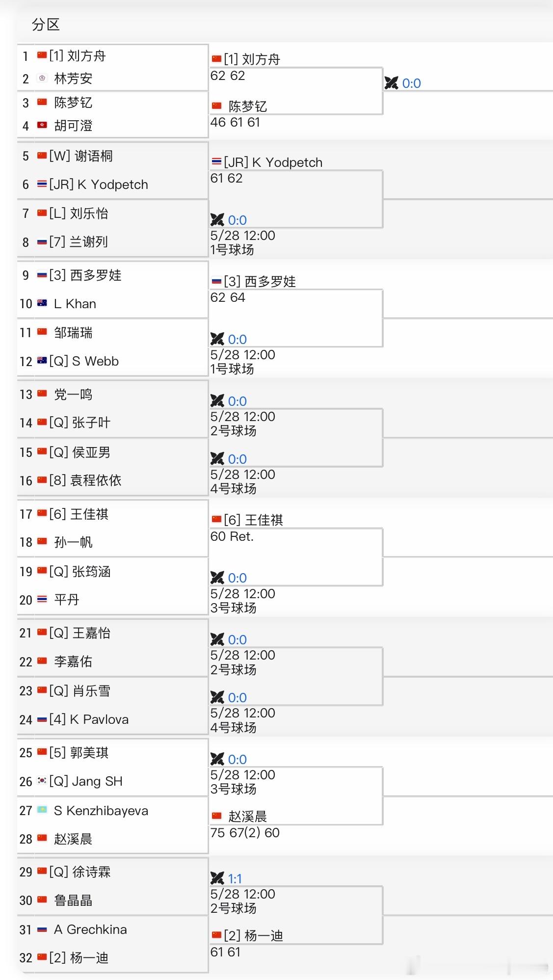Screen dimensions: 553x980
Task: Click match icon under 西多罗娃 62 64
Action: (x=217, y=339)
